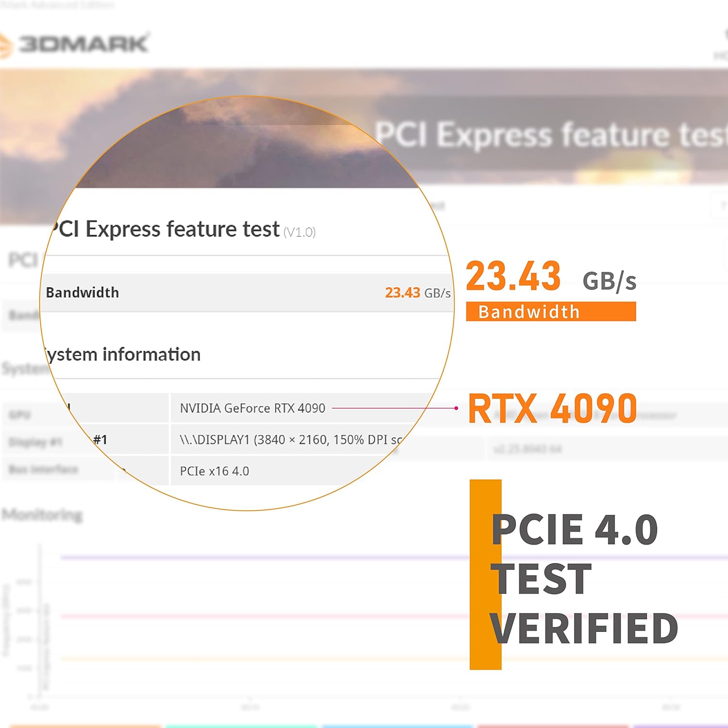The width and height of the screenshot is (728, 728).
Task: Click the large 23.43 GB/s figure
Action: [x=551, y=277]
